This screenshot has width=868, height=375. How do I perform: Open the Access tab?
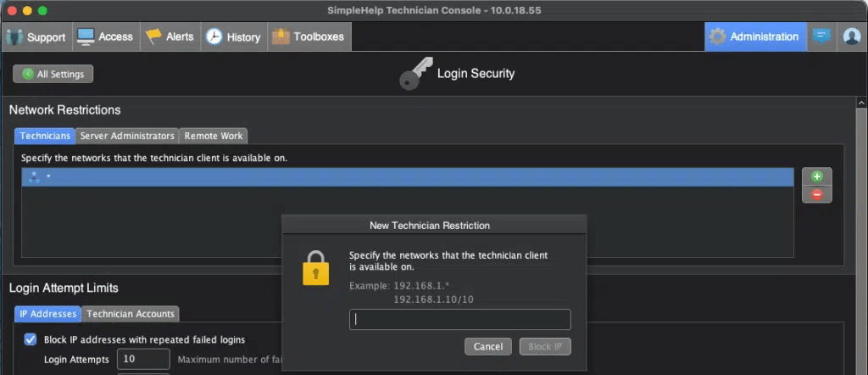tap(105, 37)
